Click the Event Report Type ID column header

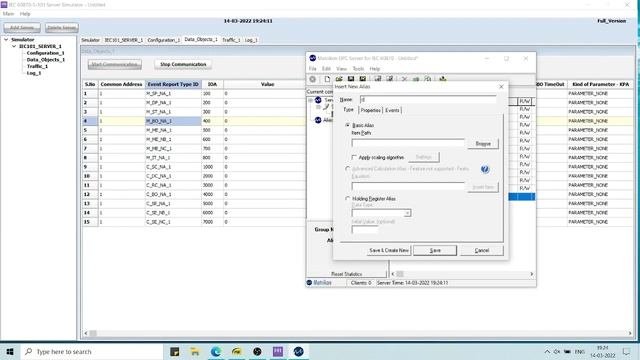click(173, 84)
